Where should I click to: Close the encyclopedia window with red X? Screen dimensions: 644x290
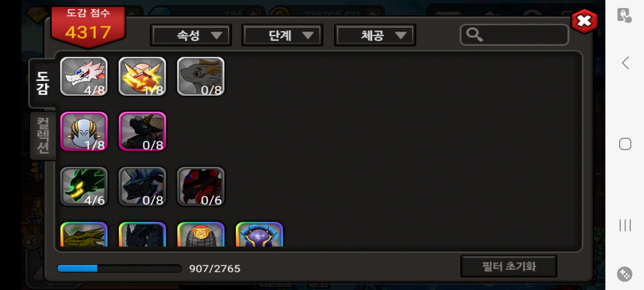pos(584,21)
